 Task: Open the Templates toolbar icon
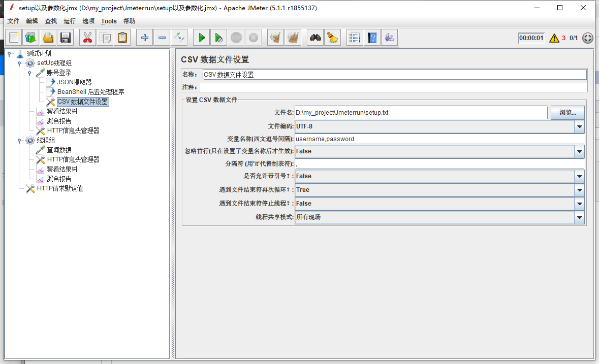click(x=31, y=38)
